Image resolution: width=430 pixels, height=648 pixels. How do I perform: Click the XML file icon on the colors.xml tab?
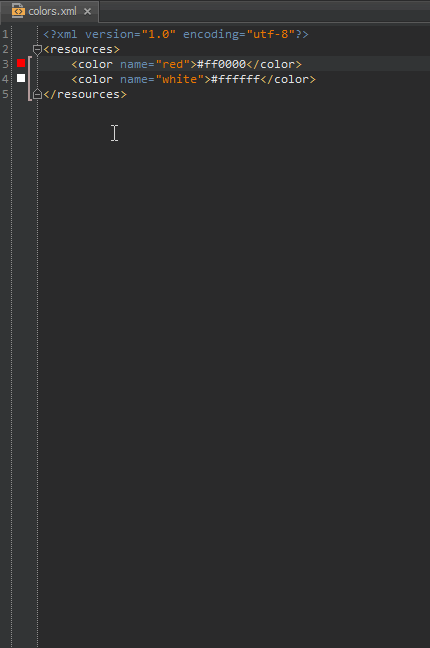tap(18, 11)
